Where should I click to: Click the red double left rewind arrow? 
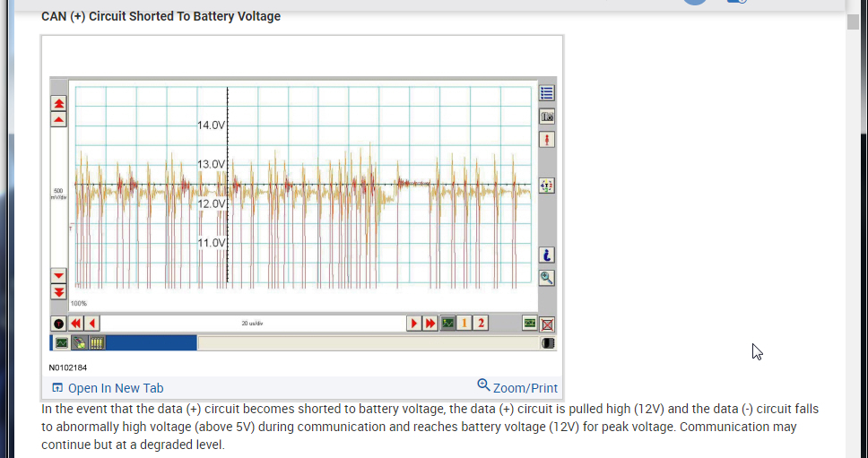point(76,324)
